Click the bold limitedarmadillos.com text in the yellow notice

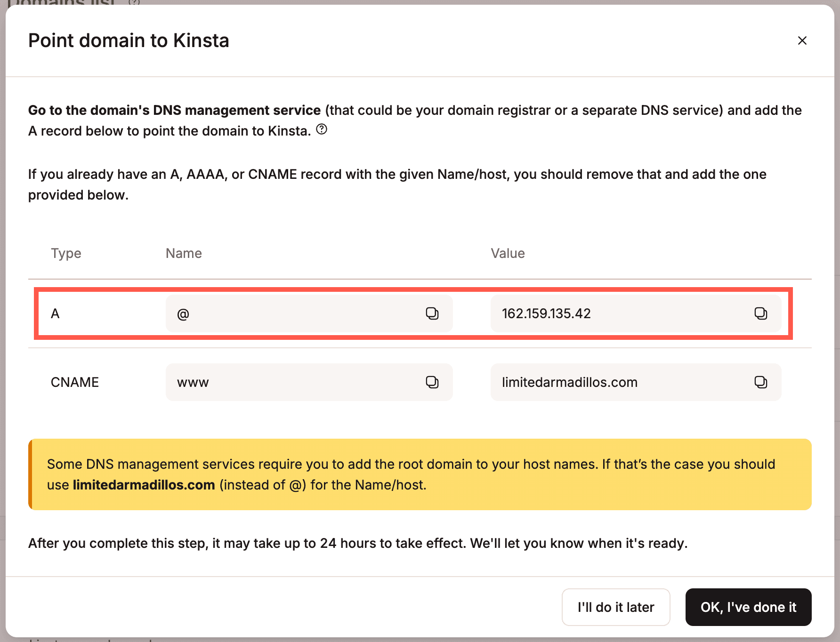(x=143, y=484)
